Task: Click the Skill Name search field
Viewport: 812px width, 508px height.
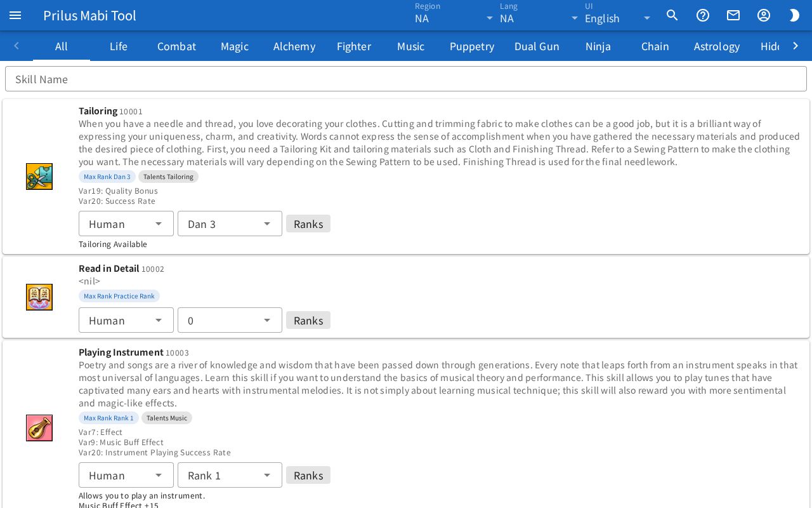Action: tap(406, 79)
